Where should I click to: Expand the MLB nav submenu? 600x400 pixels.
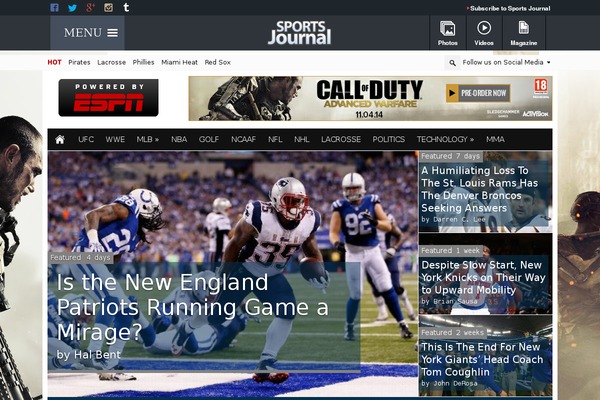pyautogui.click(x=148, y=139)
